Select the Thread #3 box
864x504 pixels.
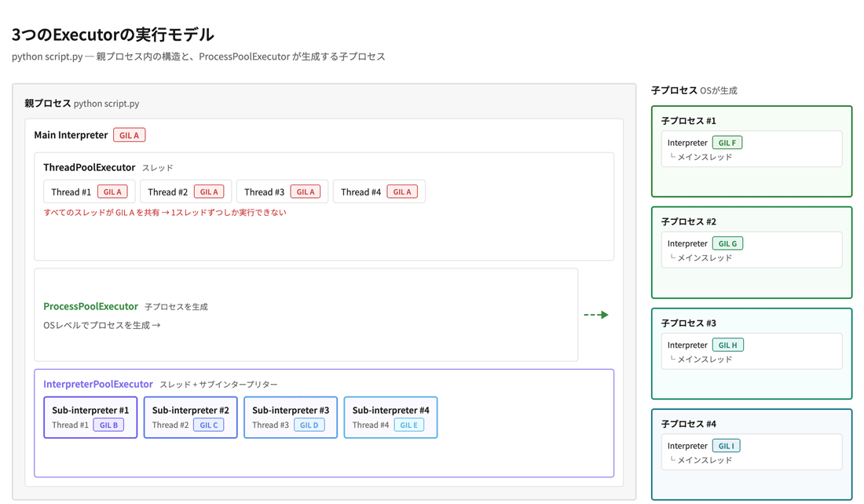[x=282, y=192]
